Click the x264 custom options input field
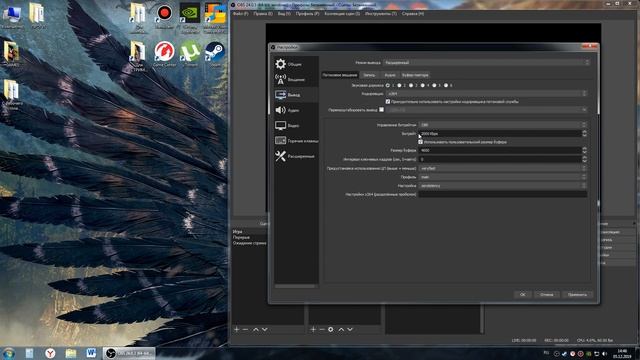Viewport: 640px width, 360px height. (x=503, y=194)
